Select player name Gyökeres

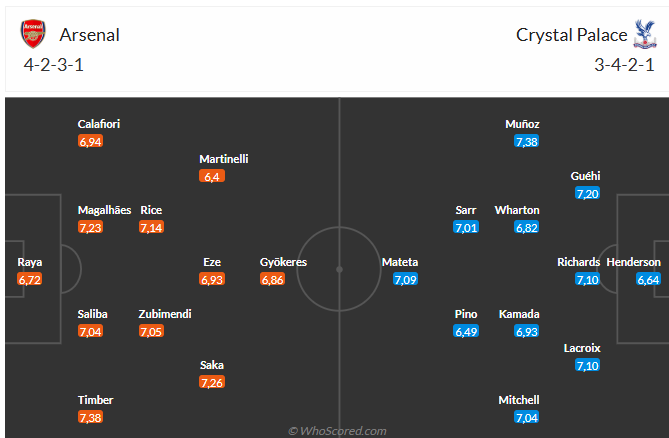tap(284, 262)
